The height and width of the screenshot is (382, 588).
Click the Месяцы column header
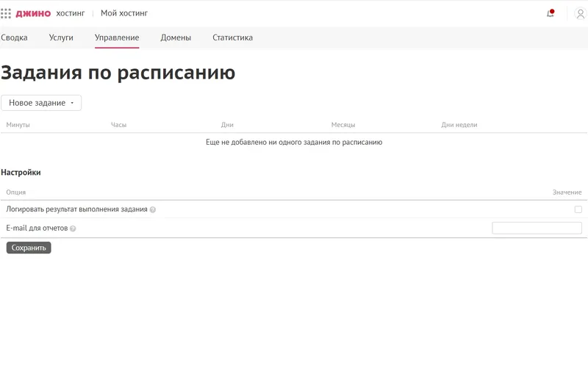tap(343, 125)
